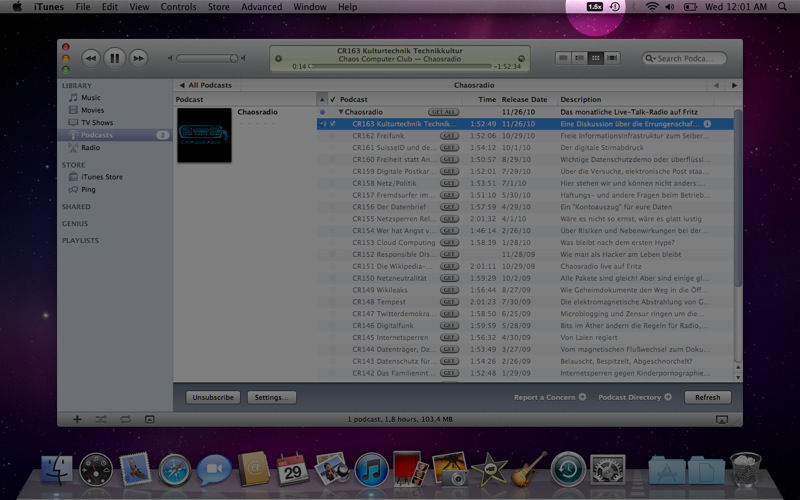Collapse the Chaosradio podcast disclosure triangle
This screenshot has height=500, width=800.
point(341,112)
